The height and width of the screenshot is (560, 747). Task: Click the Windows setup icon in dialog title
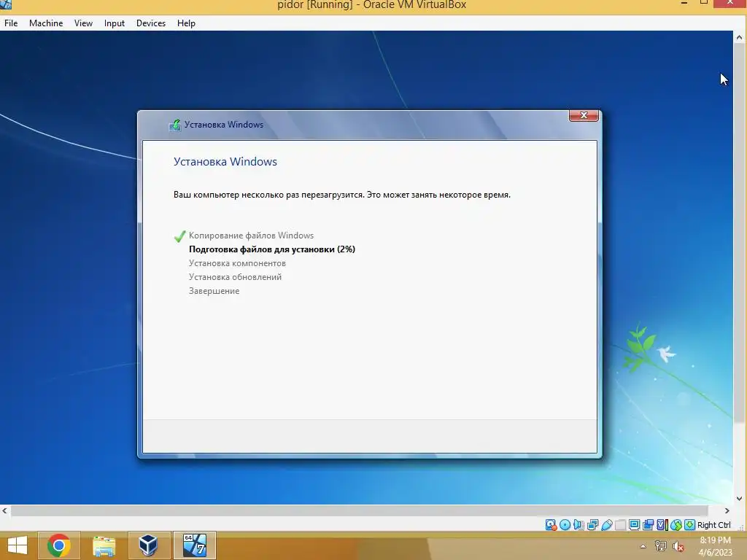click(175, 125)
